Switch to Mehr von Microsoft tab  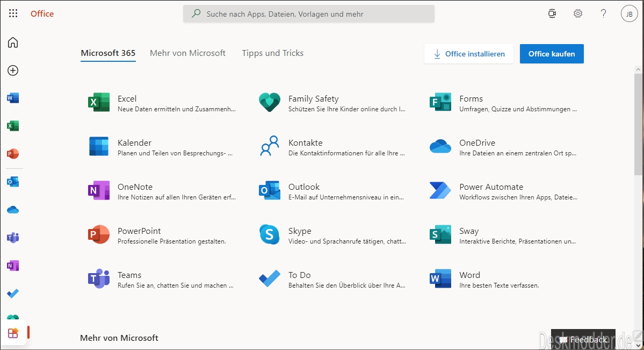pos(187,53)
